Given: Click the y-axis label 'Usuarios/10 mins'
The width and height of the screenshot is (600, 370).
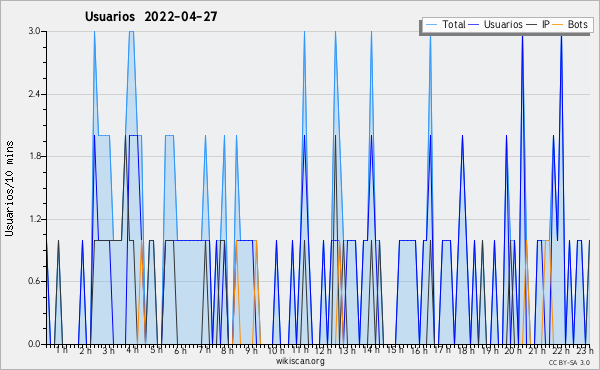Looking at the screenshot, I should pyautogui.click(x=9, y=189).
